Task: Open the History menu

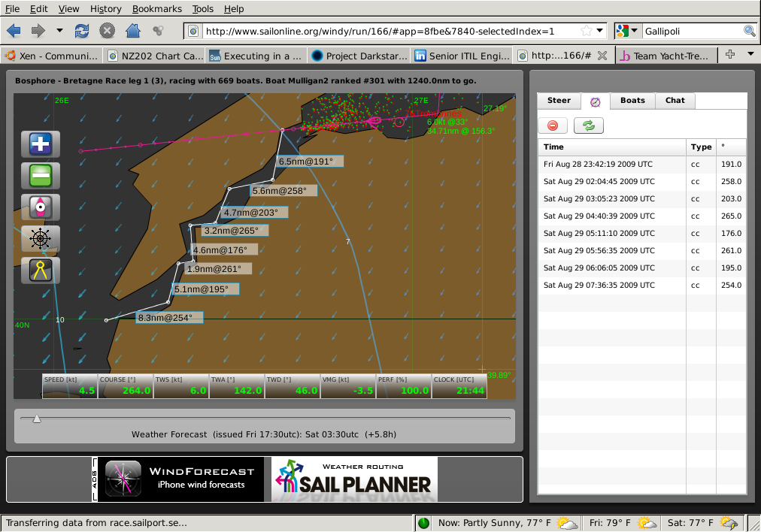Action: 105,9
